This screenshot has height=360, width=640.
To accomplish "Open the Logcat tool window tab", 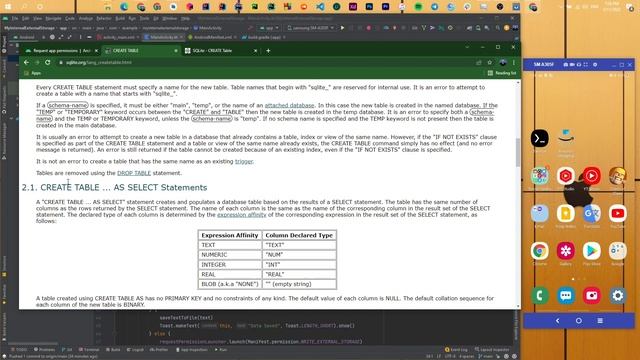I will (135, 350).
